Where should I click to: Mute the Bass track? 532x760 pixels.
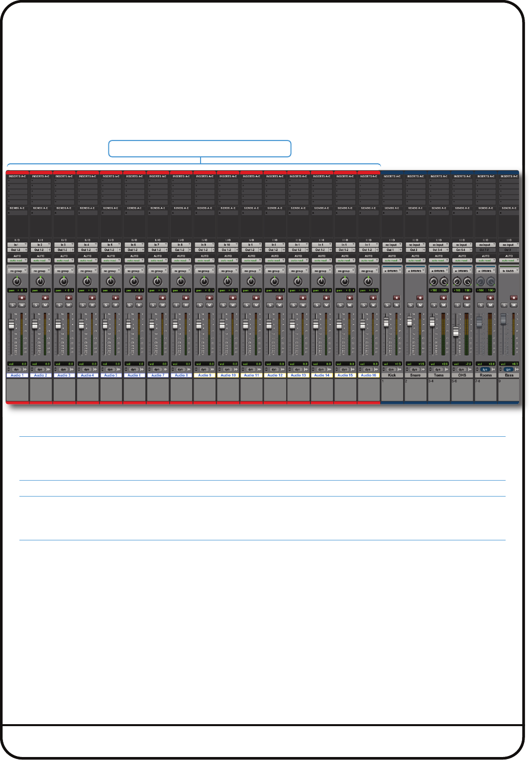[514, 305]
